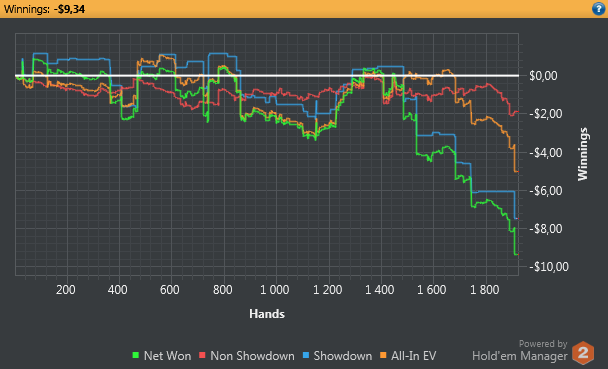Viewport: 608px width, 369px height.
Task: Click the '400' x-axis label
Action: click(x=117, y=290)
